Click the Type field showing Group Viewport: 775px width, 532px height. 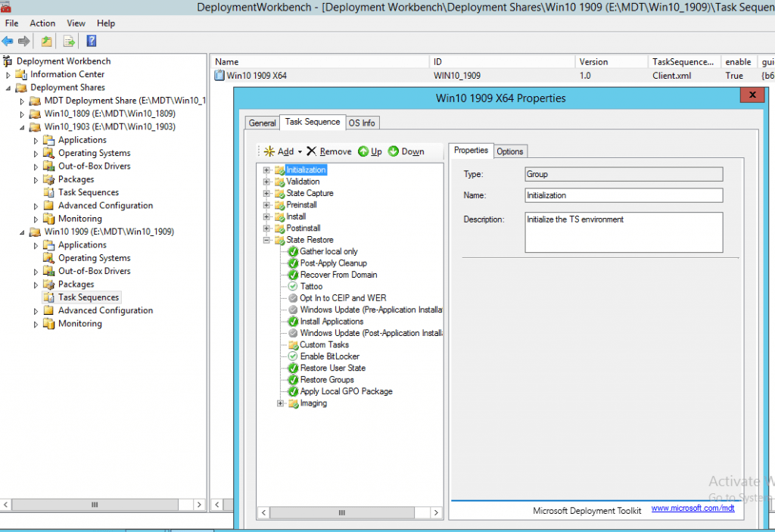(624, 174)
